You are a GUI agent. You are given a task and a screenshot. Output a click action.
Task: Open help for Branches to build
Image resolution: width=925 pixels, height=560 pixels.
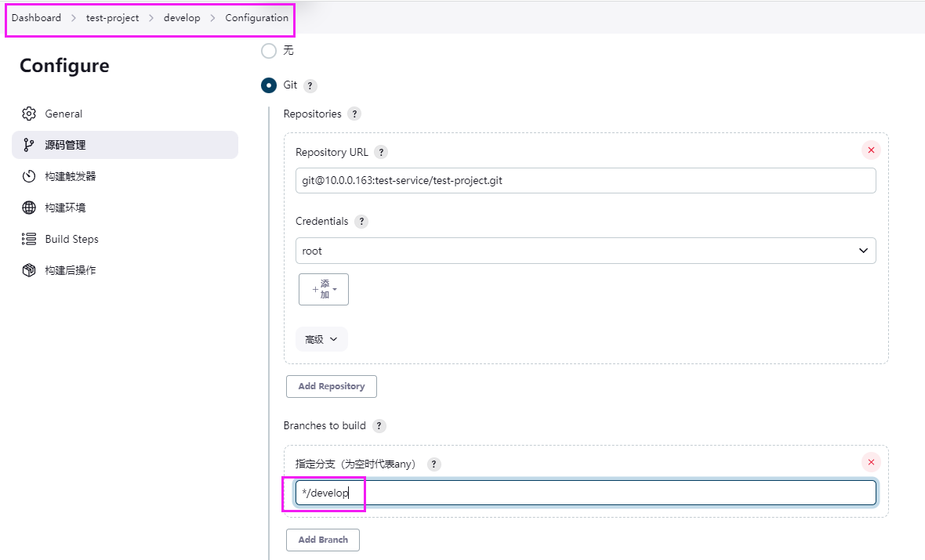click(x=379, y=425)
